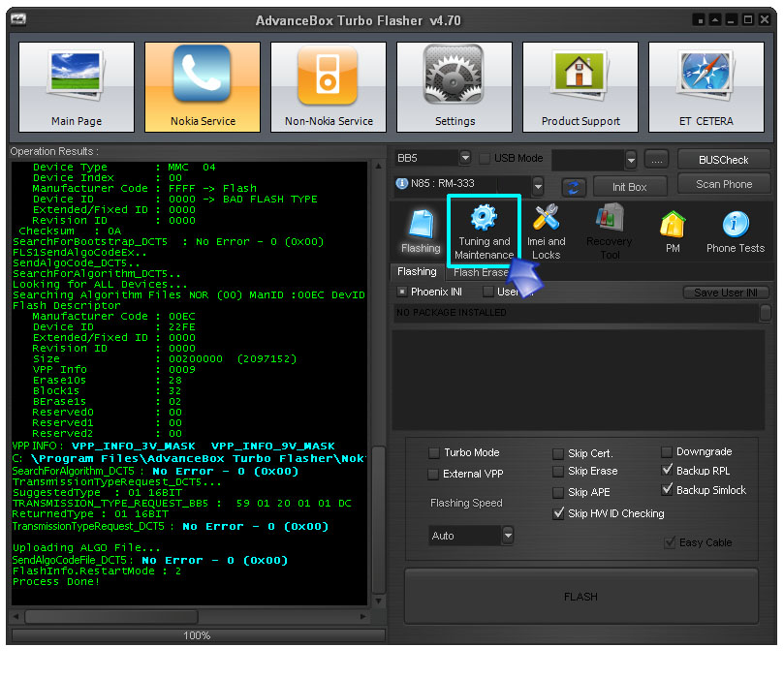Click the log horizontal scrollbar thumb
The image size is (784, 678).
coord(111,617)
